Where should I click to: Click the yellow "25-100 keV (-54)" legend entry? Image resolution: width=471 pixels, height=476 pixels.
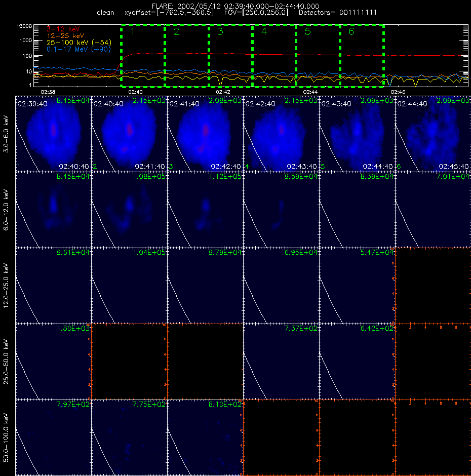point(79,43)
